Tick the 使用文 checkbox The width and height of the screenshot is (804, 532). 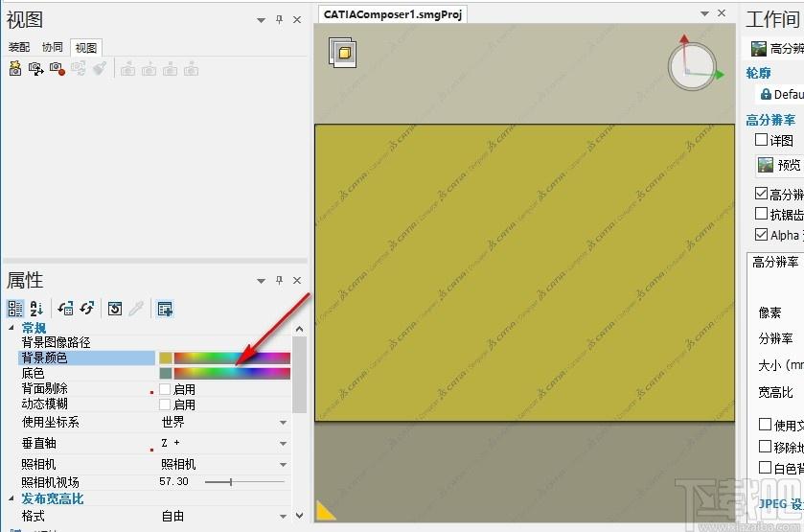tap(765, 425)
